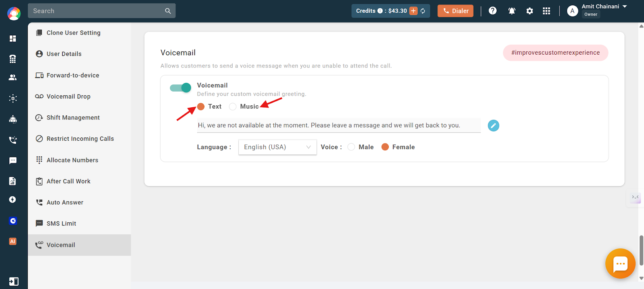This screenshot has width=644, height=289.
Task: Select the Voicemail menu item in sidebar
Action: point(79,245)
